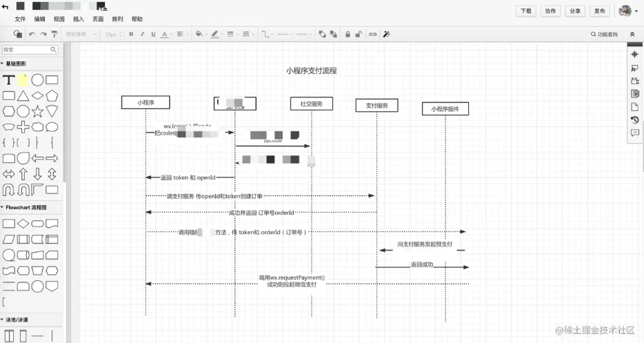Collapse the Flowchart 流程图 shape section

tap(26, 207)
